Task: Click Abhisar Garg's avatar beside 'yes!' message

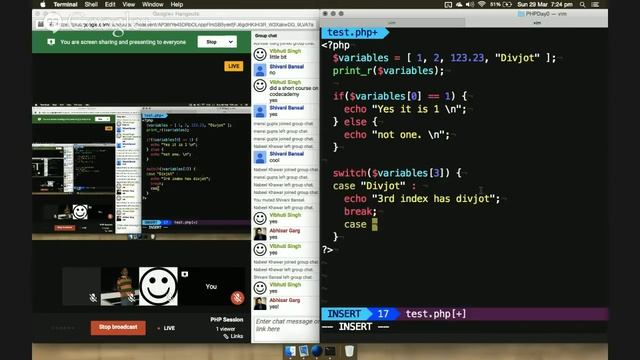Action: click(260, 303)
